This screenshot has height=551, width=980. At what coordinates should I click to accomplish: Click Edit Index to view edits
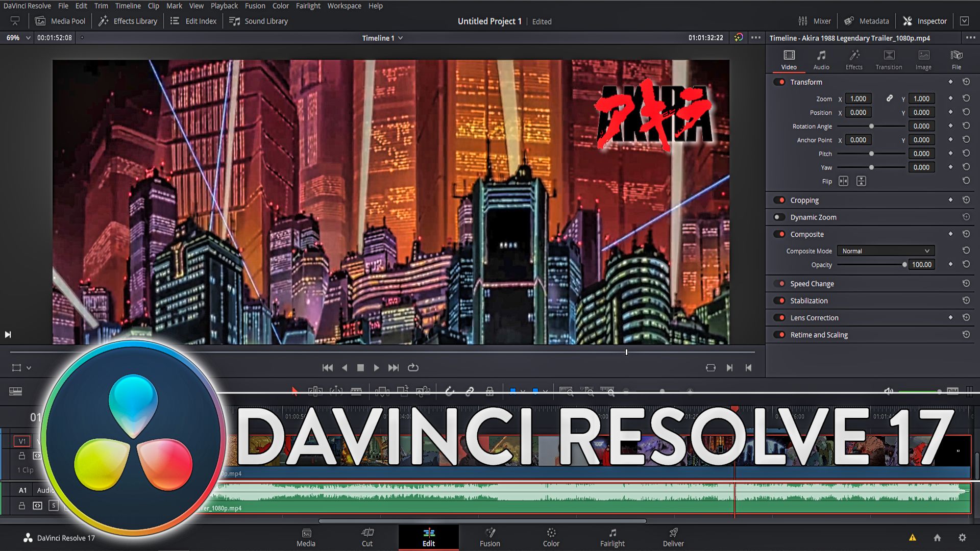(192, 21)
